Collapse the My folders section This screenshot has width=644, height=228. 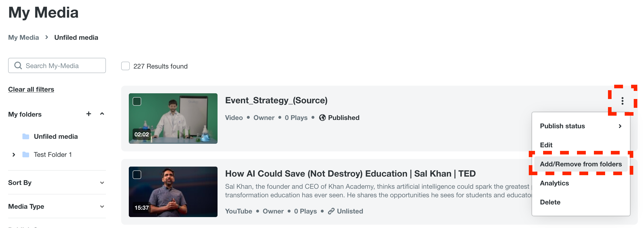(x=102, y=114)
